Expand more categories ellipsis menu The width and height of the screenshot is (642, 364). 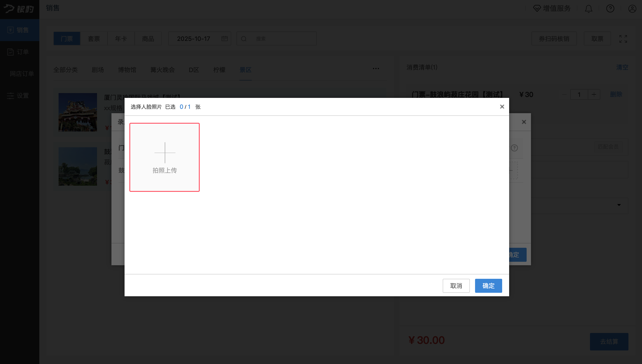[376, 69]
